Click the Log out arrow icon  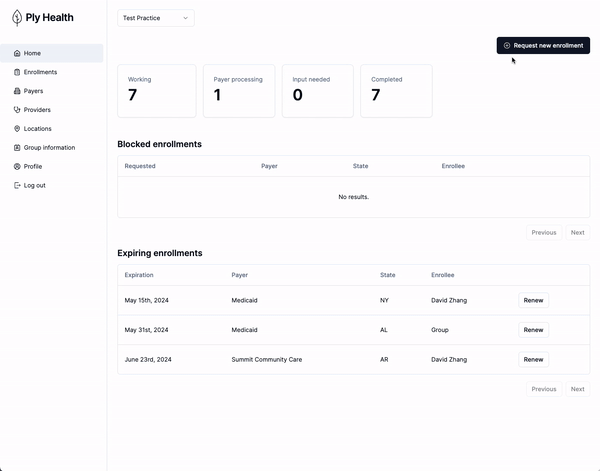17,185
